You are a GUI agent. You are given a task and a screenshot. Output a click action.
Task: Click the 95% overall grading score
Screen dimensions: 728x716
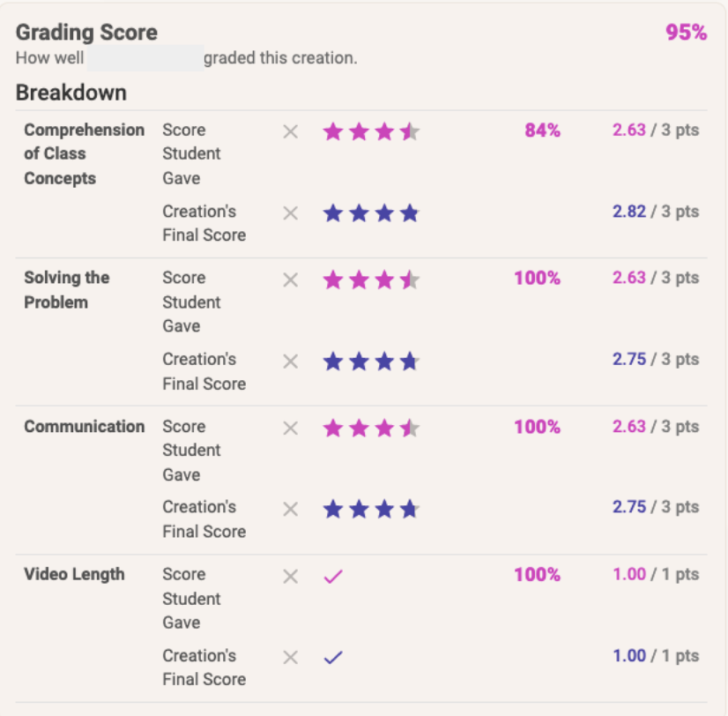pyautogui.click(x=686, y=33)
